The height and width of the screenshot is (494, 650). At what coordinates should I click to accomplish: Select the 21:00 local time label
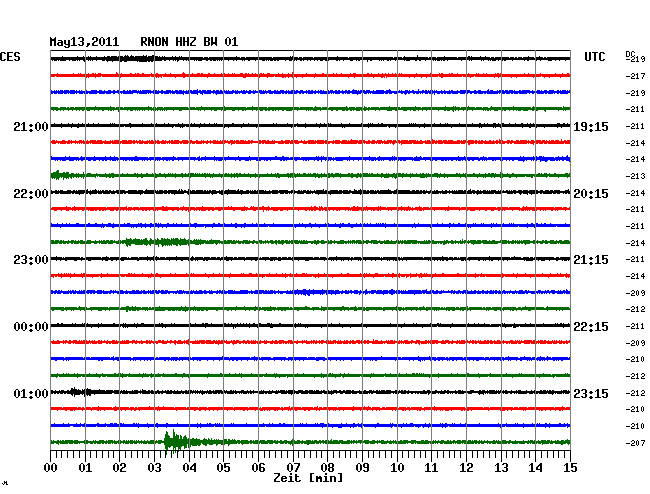point(31,126)
